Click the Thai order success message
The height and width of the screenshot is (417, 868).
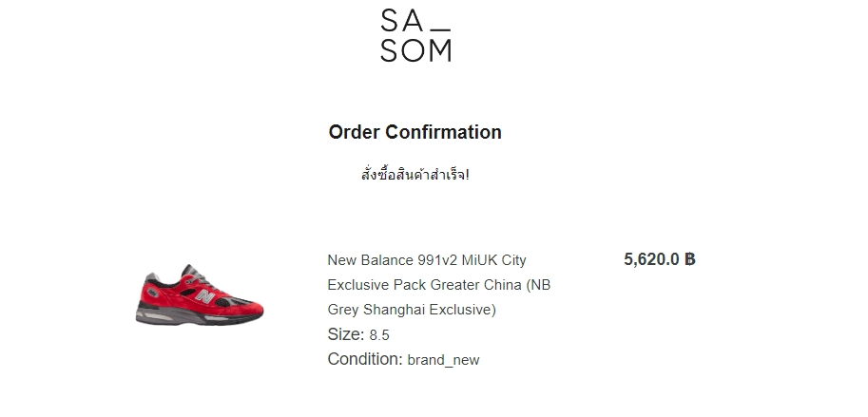[x=415, y=174]
